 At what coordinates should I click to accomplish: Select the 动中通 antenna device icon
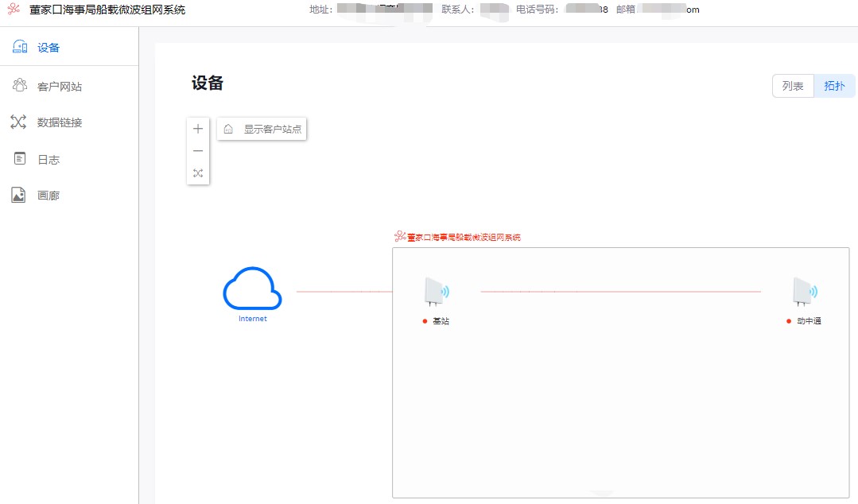[803, 292]
